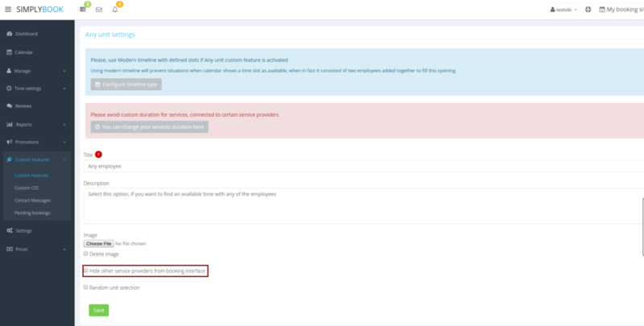
Task: Open Custom CSS in the sidebar submenu
Action: pyautogui.click(x=27, y=188)
